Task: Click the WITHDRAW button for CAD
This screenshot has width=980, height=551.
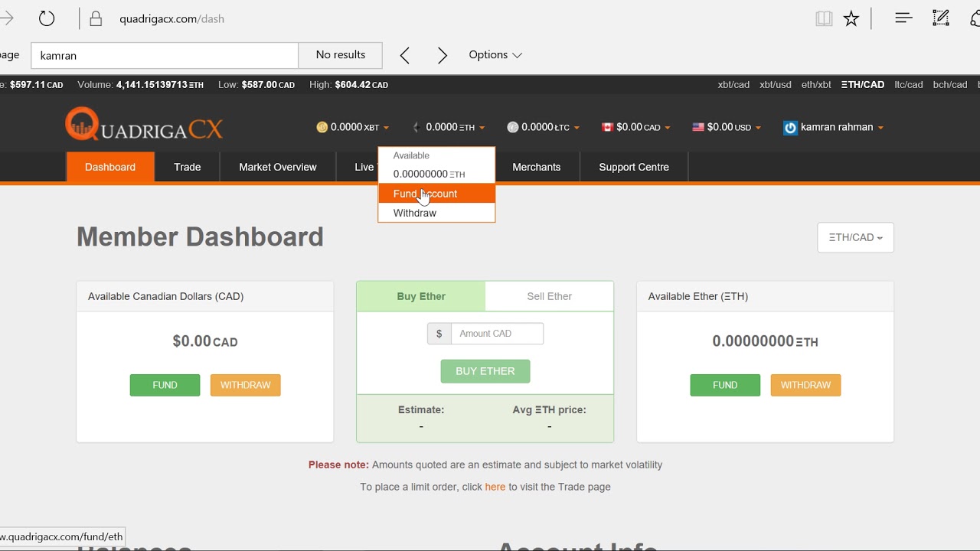Action: point(246,385)
